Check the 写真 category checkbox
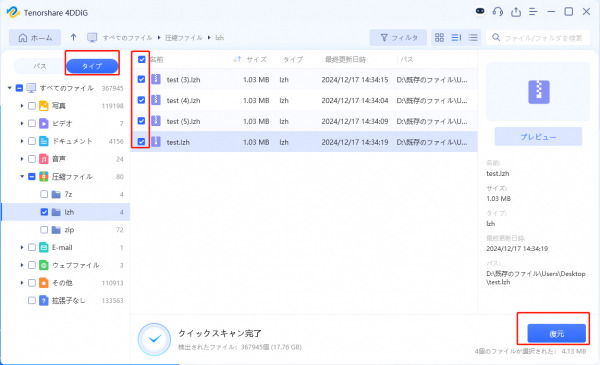 [32, 106]
